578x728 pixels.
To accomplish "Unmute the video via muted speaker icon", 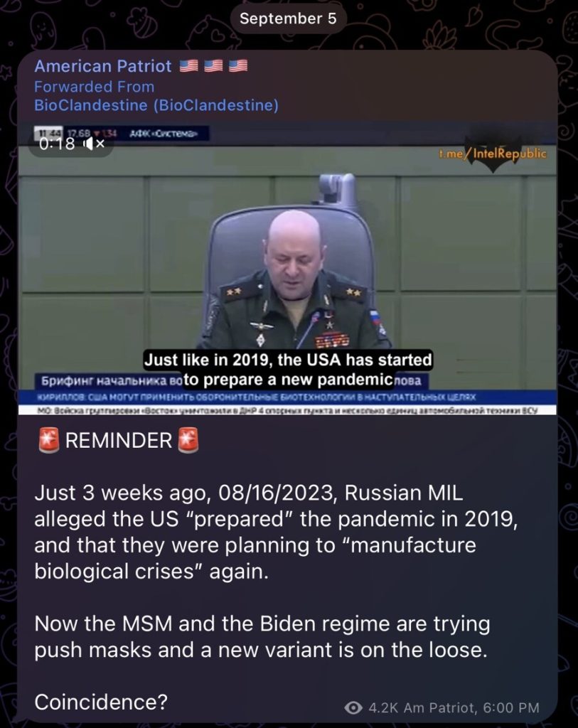I will click(94, 144).
